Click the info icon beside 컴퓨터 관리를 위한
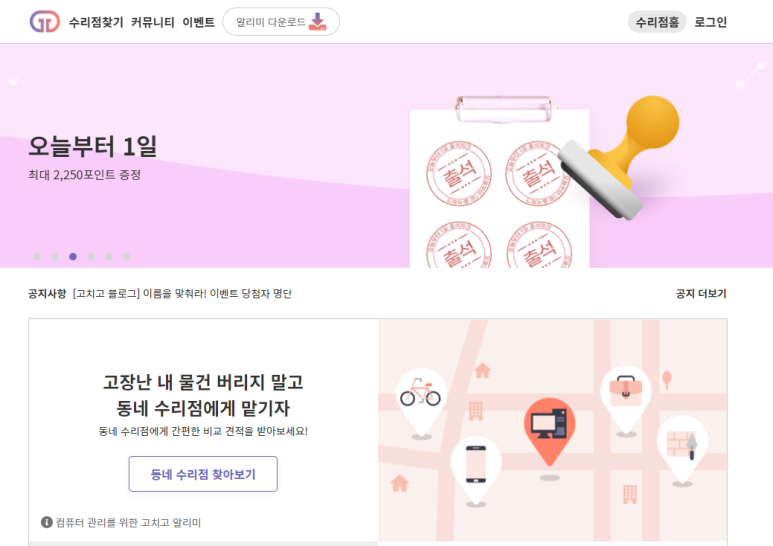Image resolution: width=773 pixels, height=546 pixels. pos(47,522)
